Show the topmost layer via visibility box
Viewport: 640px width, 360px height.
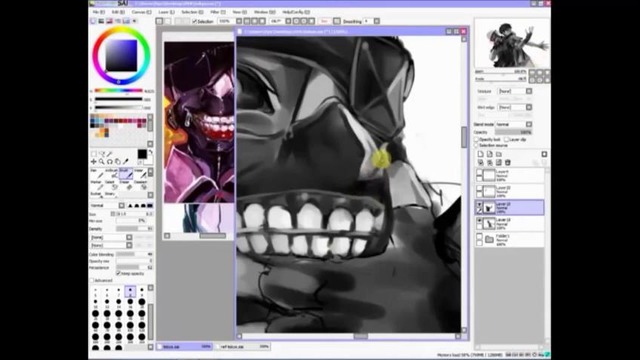coord(480,172)
